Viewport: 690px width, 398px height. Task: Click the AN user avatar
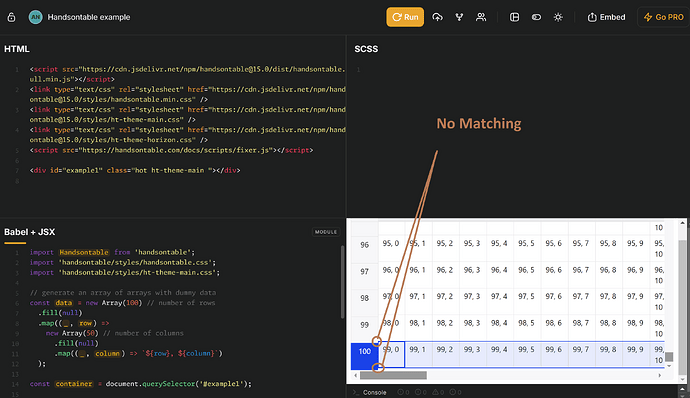pos(36,17)
